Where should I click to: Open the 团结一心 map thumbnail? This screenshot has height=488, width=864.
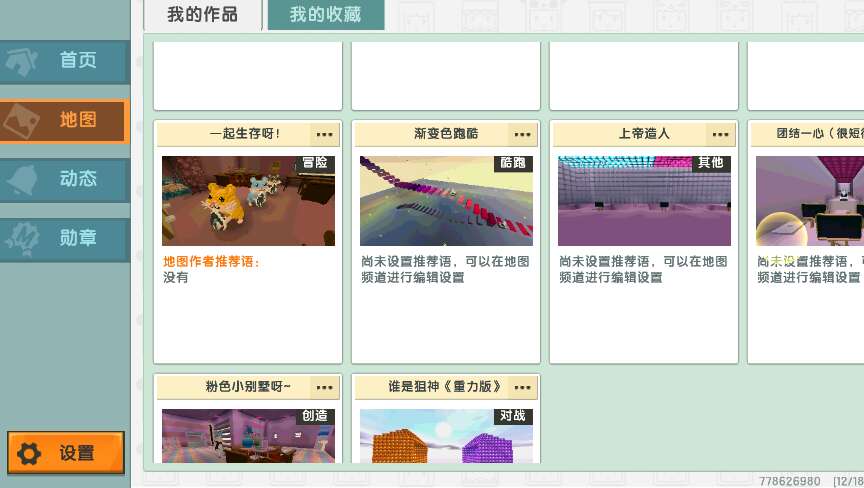point(810,201)
